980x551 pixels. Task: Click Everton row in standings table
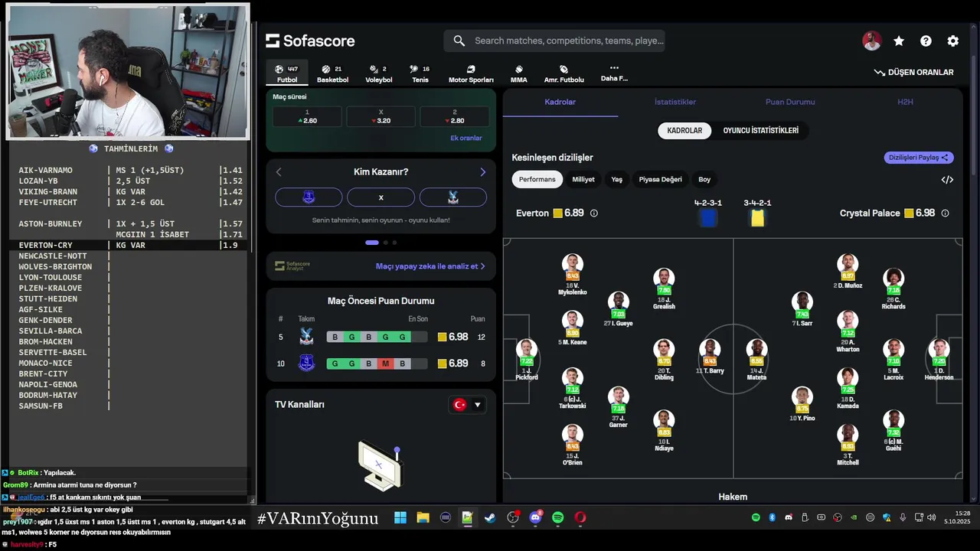pos(381,364)
